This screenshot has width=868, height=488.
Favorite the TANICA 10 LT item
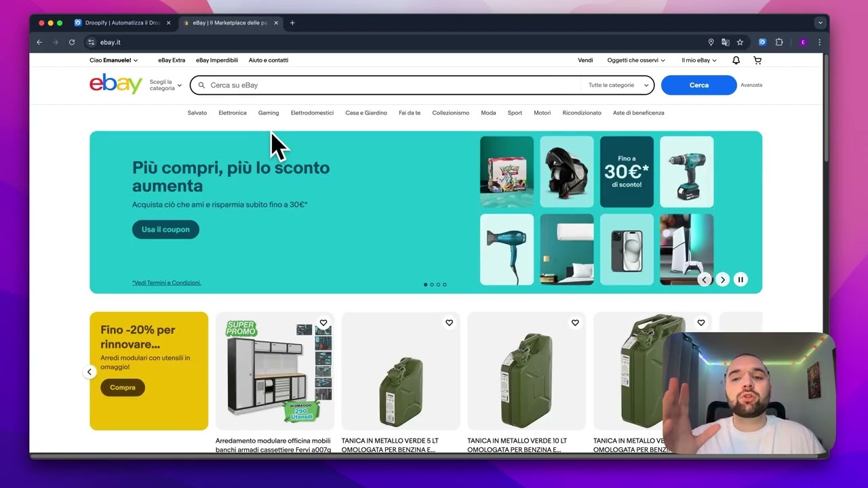[575, 323]
